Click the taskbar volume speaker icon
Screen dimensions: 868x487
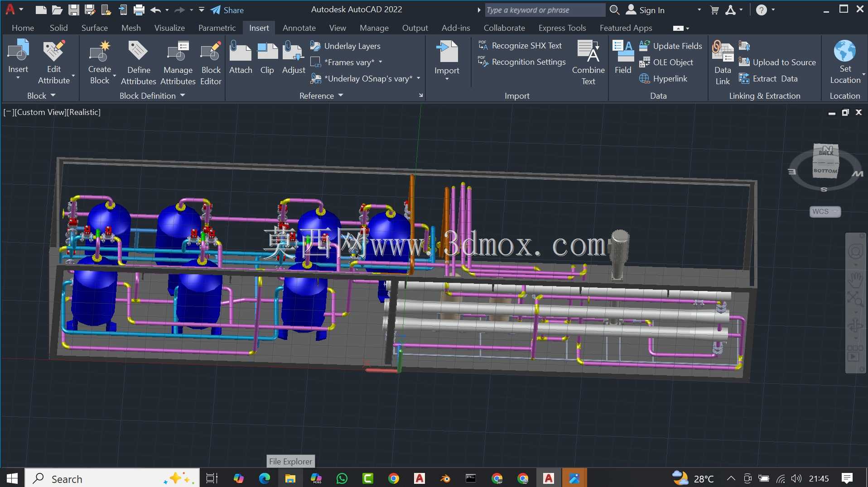796,478
